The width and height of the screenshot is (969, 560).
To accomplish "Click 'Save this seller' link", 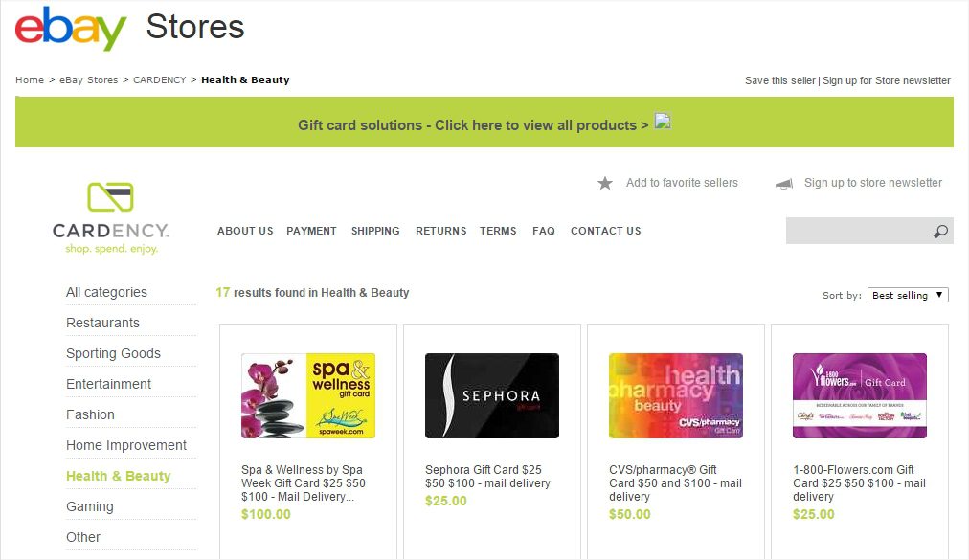I will [779, 80].
